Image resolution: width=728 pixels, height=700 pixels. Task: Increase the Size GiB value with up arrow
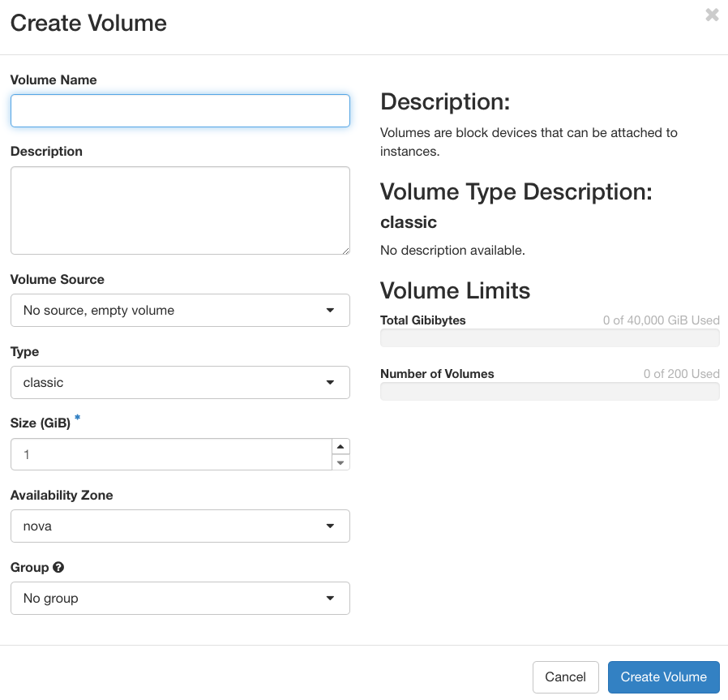point(340,446)
